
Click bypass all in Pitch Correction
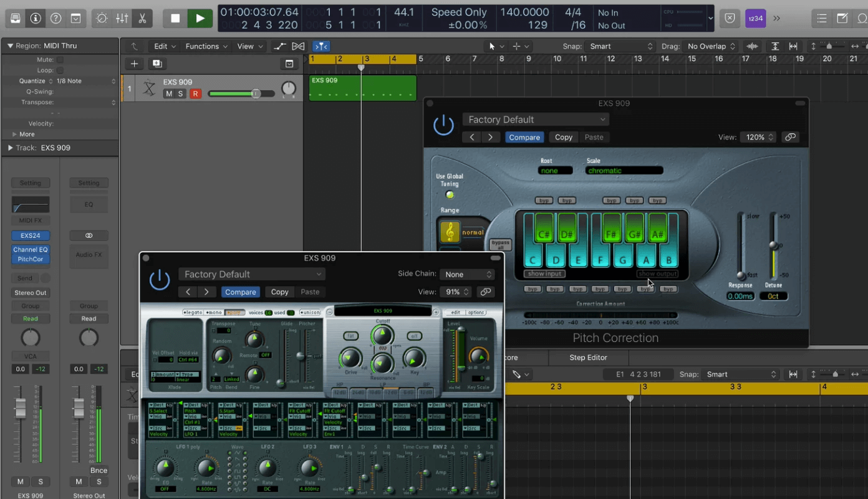tap(500, 244)
